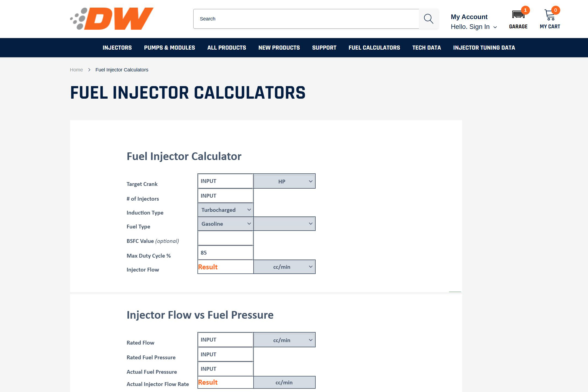Go to Home breadcrumb link
The width and height of the screenshot is (588, 392).
(x=76, y=70)
